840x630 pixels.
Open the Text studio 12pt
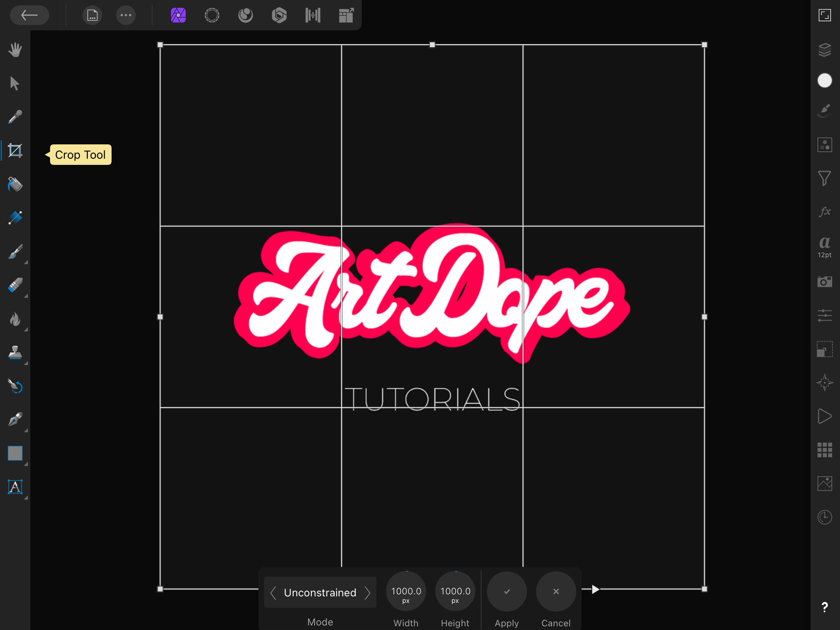click(825, 247)
